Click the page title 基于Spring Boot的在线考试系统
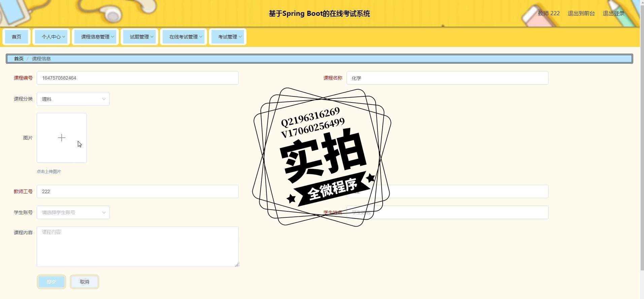This screenshot has width=644, height=299. tap(319, 13)
